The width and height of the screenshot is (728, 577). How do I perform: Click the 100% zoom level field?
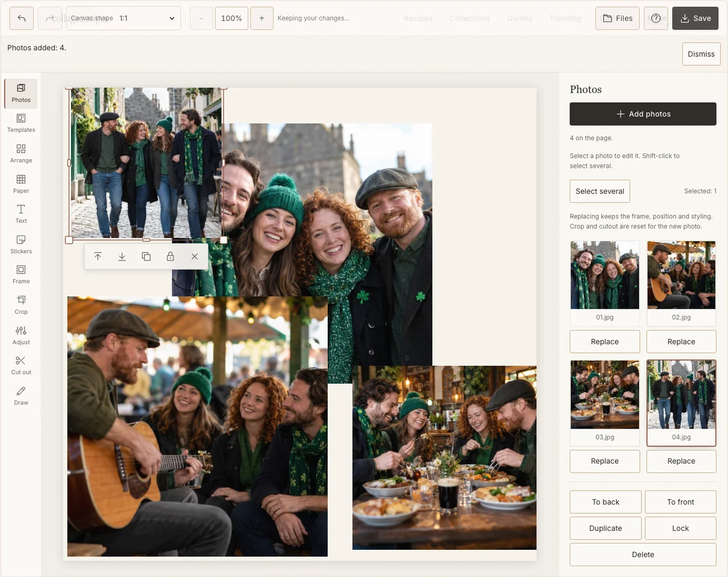(231, 18)
